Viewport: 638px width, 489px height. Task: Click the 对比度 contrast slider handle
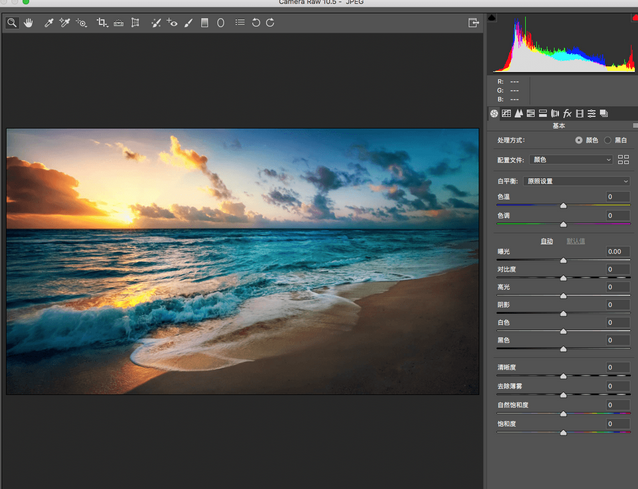pyautogui.click(x=563, y=278)
